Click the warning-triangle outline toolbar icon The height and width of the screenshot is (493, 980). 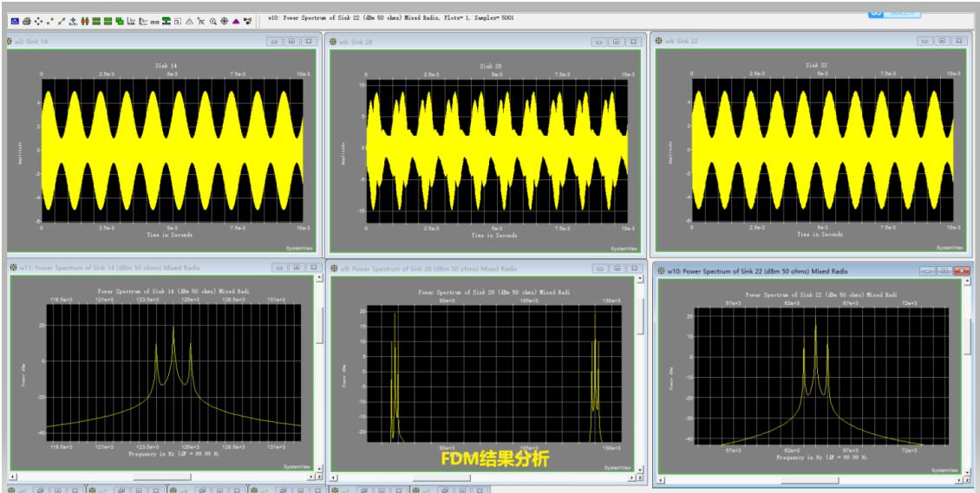[189, 19]
